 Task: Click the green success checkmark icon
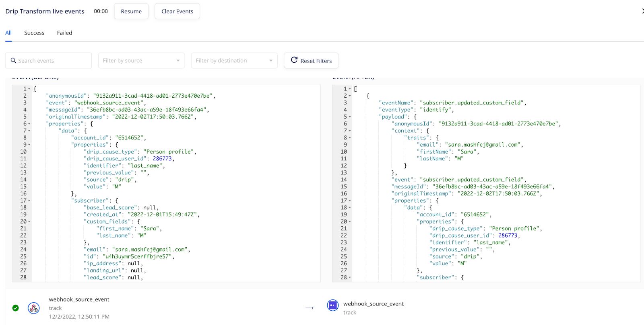pyautogui.click(x=15, y=308)
